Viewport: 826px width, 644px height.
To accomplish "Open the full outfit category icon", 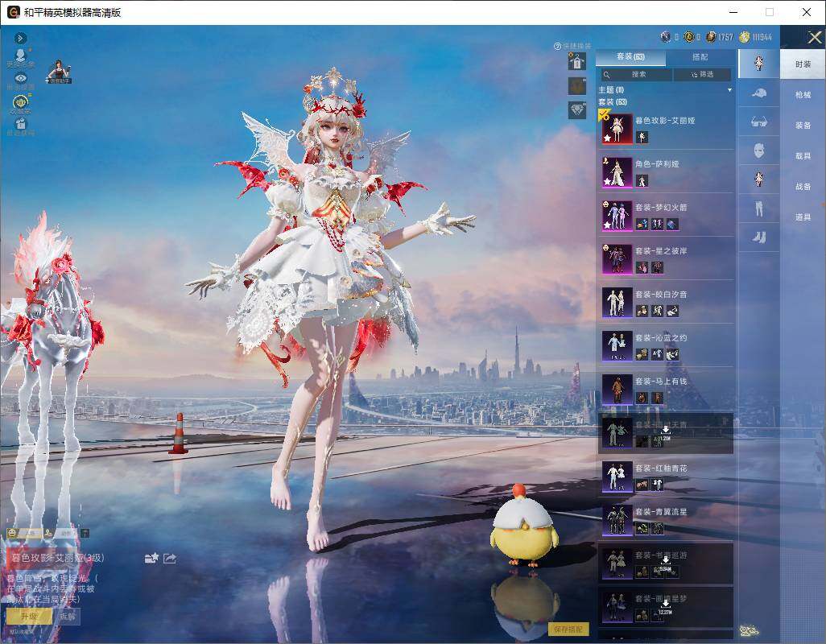I will point(758,63).
